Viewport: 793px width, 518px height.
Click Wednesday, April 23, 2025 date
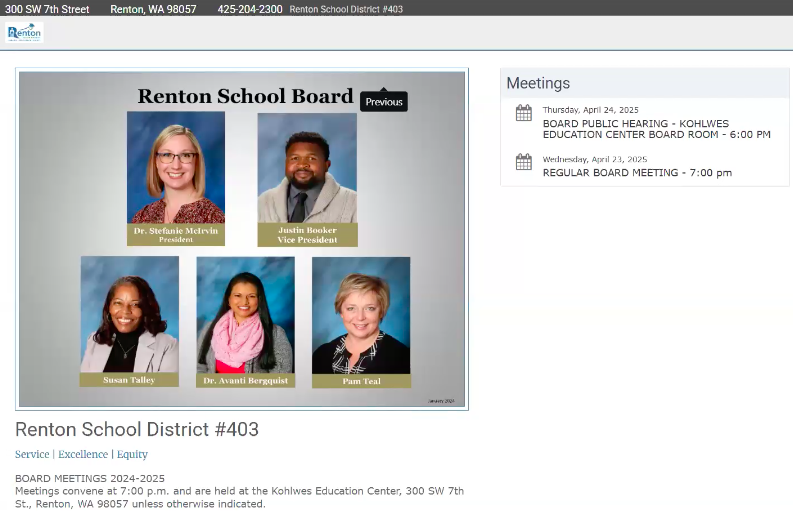click(x=595, y=159)
